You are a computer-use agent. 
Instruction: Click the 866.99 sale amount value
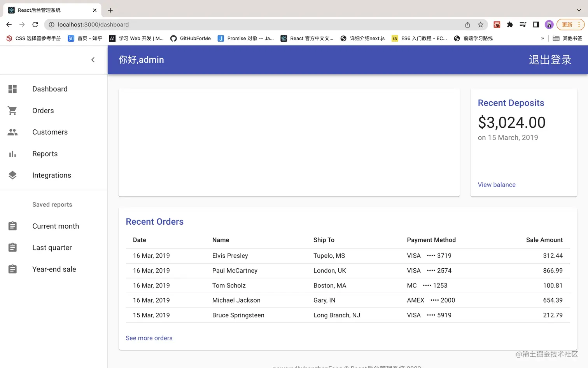553,271
